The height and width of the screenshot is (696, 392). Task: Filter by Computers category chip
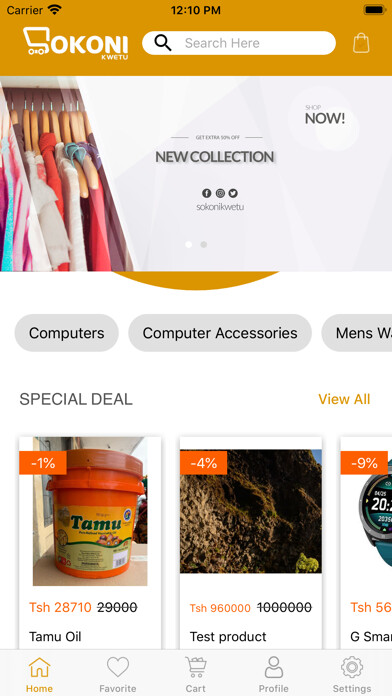click(x=67, y=333)
